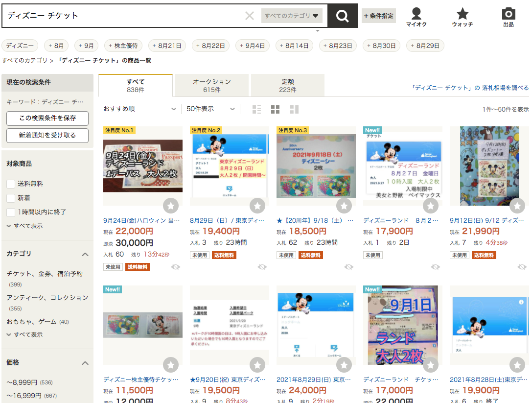Add 20周年 9/18 item to watchlist star

point(344,205)
